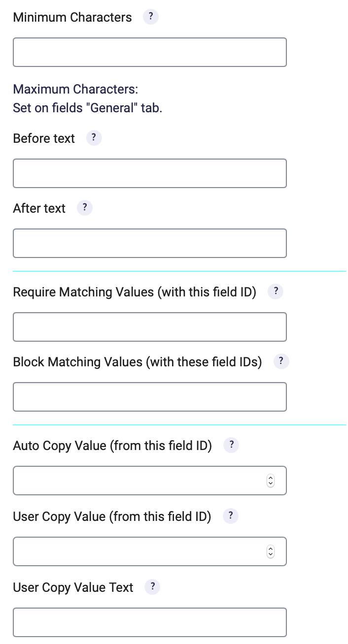This screenshot has width=348, height=644.
Task: Click the Require Matching Values input
Action: click(150, 327)
